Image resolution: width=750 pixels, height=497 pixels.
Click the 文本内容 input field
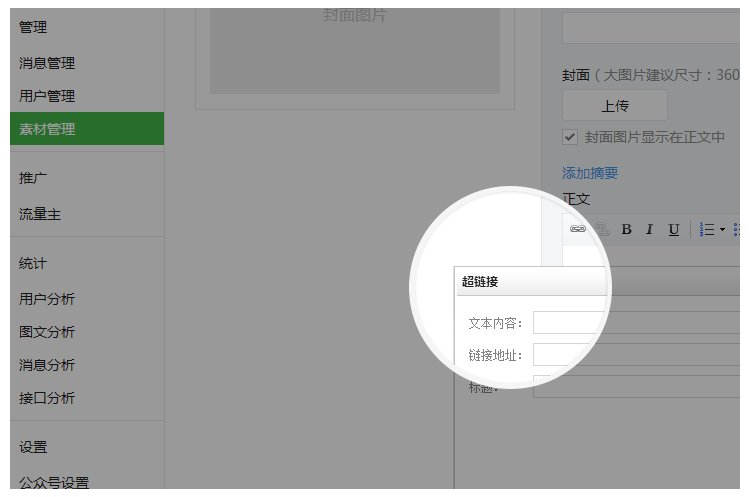(x=570, y=322)
